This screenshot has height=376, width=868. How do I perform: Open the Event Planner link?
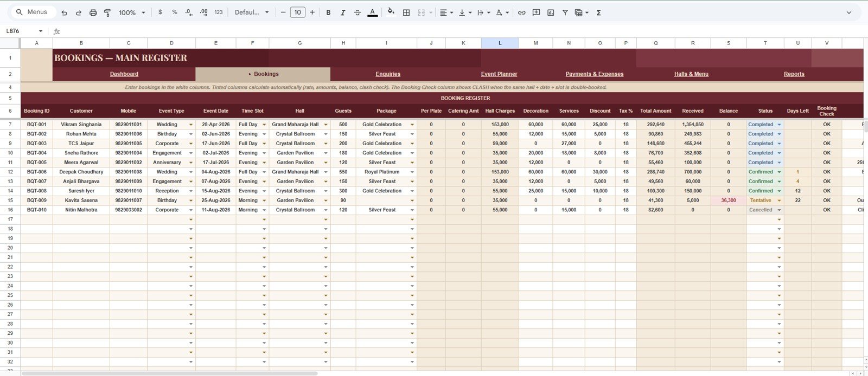499,74
